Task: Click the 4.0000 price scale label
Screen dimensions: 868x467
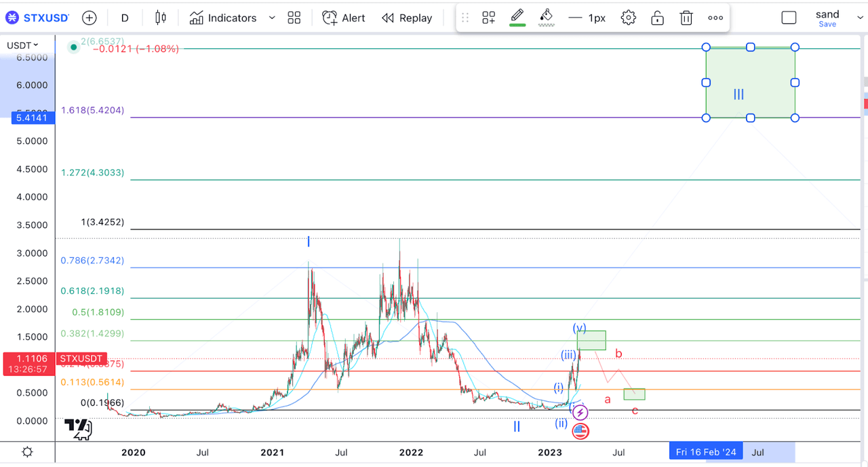Action: click(x=32, y=197)
